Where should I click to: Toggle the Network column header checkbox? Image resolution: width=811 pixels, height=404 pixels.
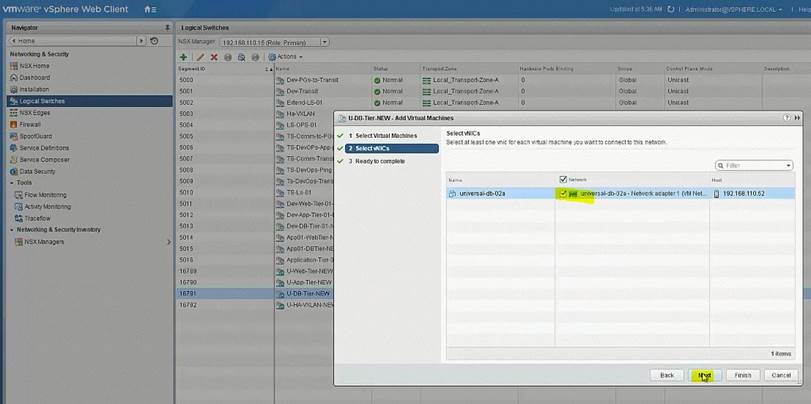(x=563, y=180)
